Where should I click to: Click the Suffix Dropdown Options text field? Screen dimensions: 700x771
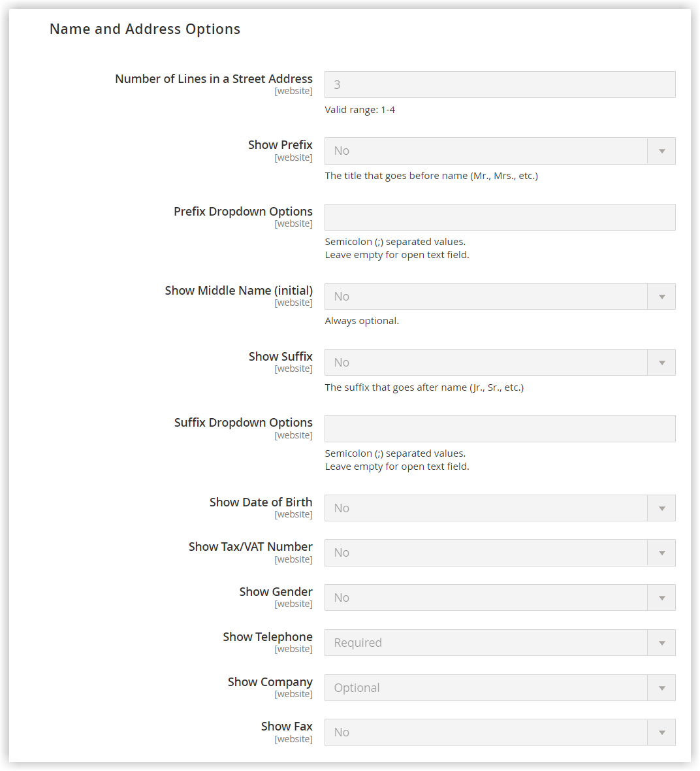pyautogui.click(x=500, y=429)
